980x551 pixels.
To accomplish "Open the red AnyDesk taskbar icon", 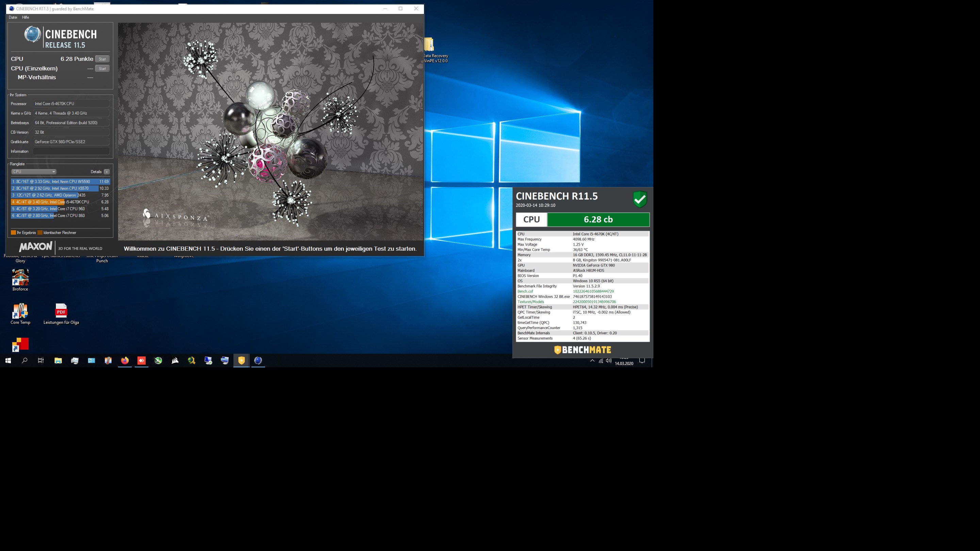I will [142, 361].
